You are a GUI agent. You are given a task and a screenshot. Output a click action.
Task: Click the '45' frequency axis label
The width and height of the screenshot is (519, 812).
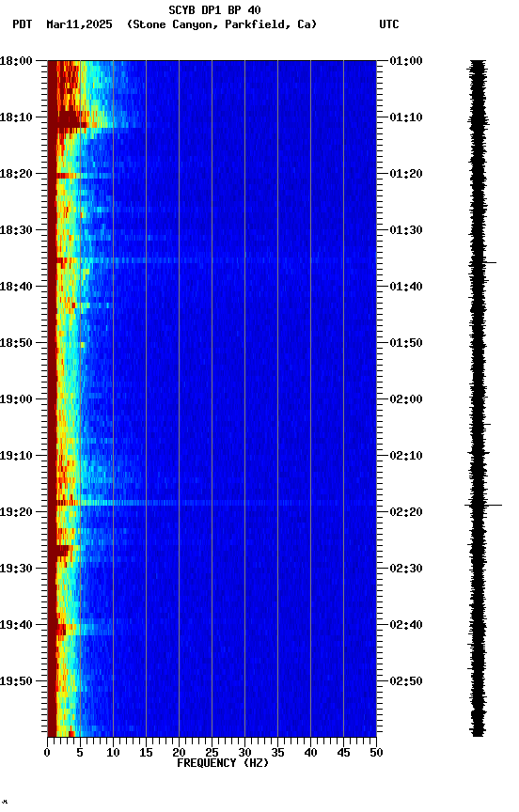pyautogui.click(x=343, y=753)
